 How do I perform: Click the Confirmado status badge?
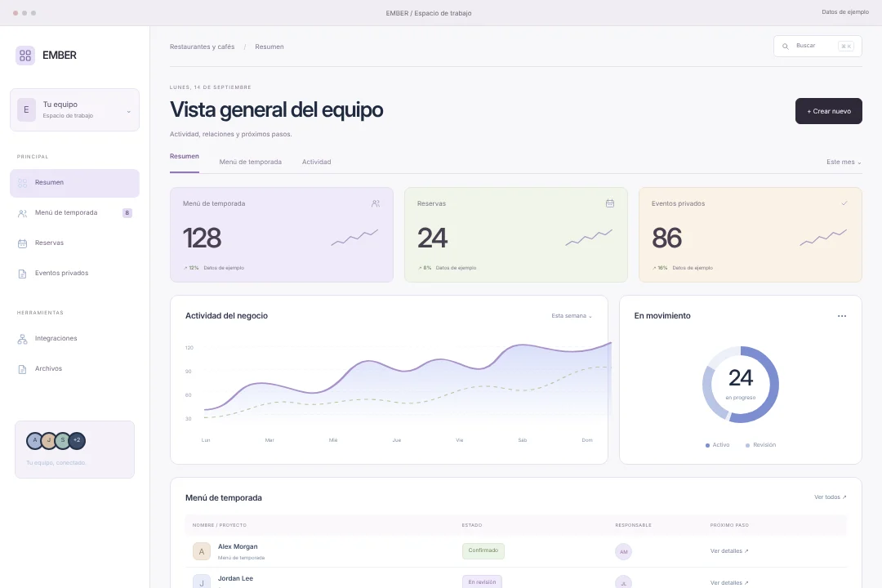483,551
